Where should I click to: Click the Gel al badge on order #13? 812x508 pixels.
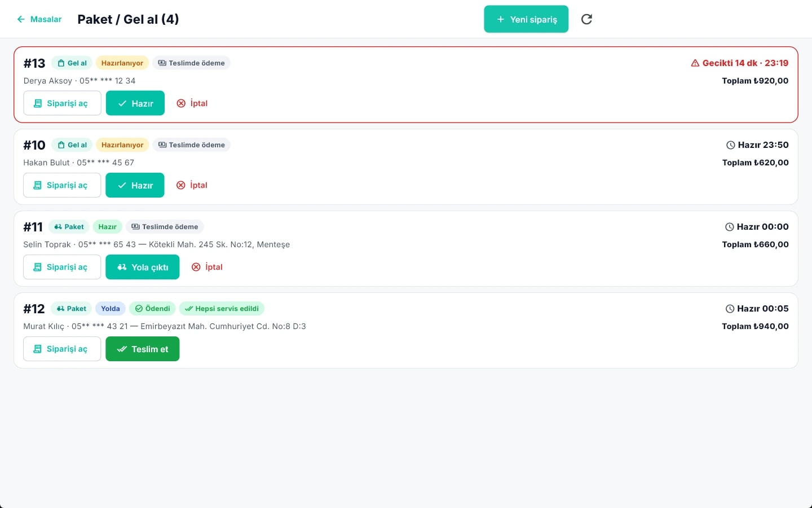[72, 63]
